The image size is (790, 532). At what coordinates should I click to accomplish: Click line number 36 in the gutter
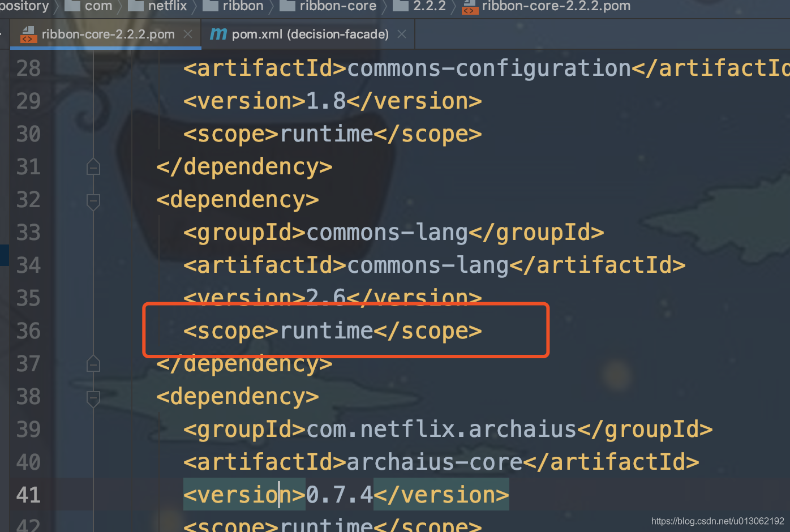pos(28,331)
